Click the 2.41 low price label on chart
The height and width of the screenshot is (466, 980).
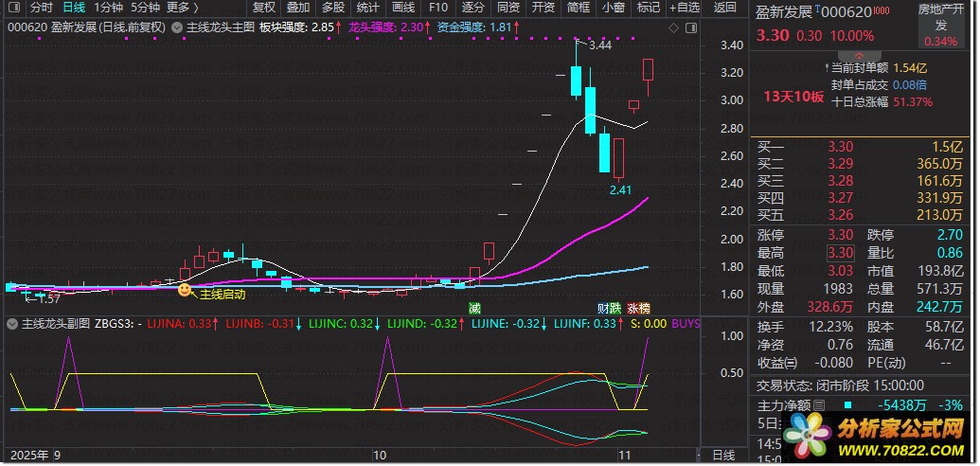(620, 190)
